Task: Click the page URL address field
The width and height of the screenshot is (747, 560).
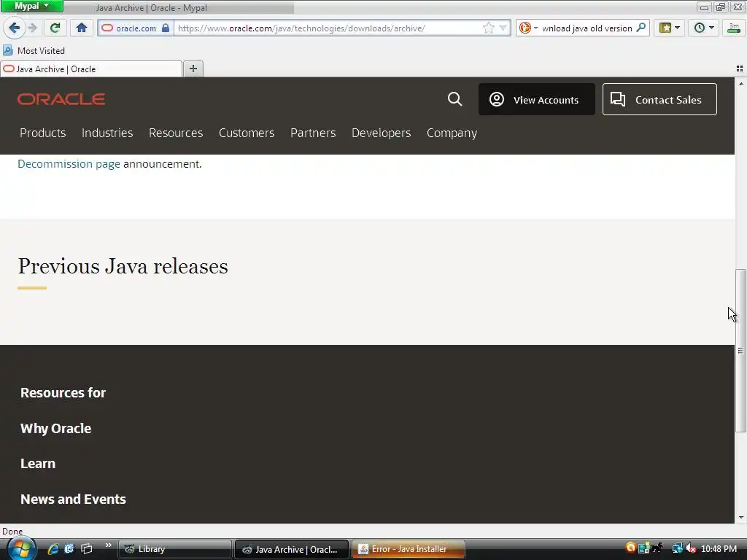Action: click(x=329, y=28)
